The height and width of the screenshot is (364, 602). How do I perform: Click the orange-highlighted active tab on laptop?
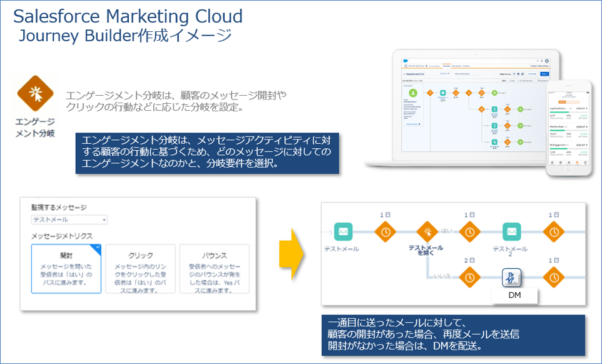coord(447,66)
